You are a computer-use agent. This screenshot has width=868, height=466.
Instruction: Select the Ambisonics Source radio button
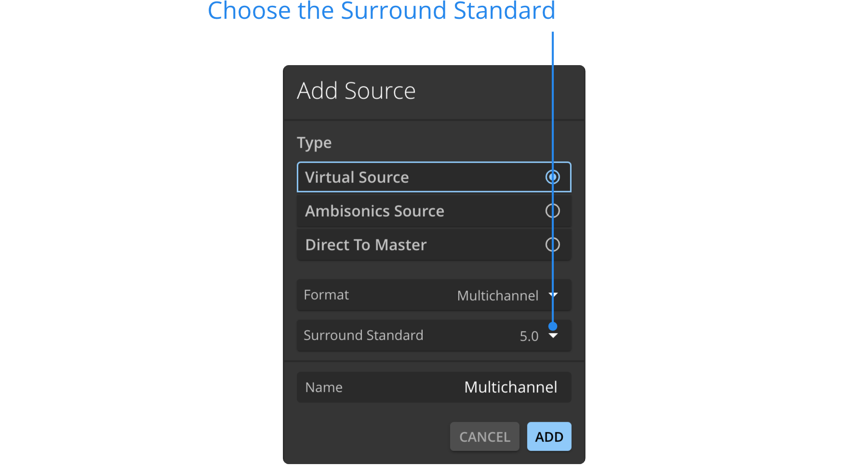coord(552,211)
